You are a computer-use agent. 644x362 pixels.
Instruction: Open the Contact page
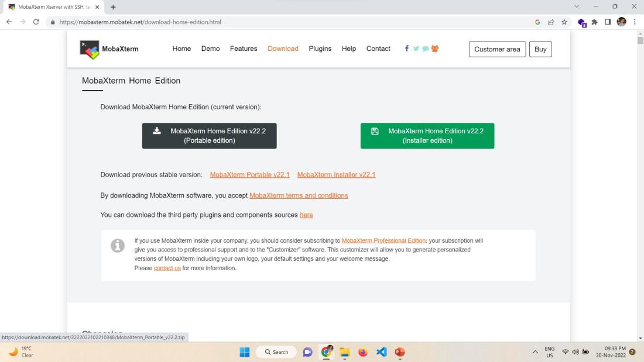coord(378,49)
